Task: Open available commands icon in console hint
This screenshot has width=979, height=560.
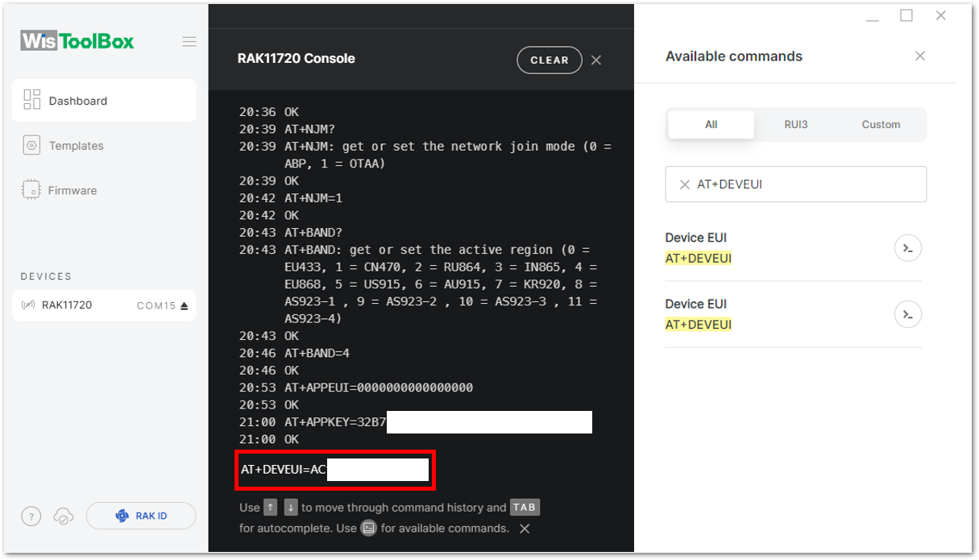Action: pyautogui.click(x=368, y=529)
